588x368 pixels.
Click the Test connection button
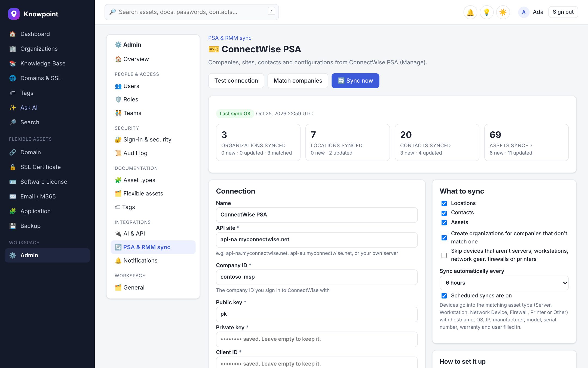236,81
